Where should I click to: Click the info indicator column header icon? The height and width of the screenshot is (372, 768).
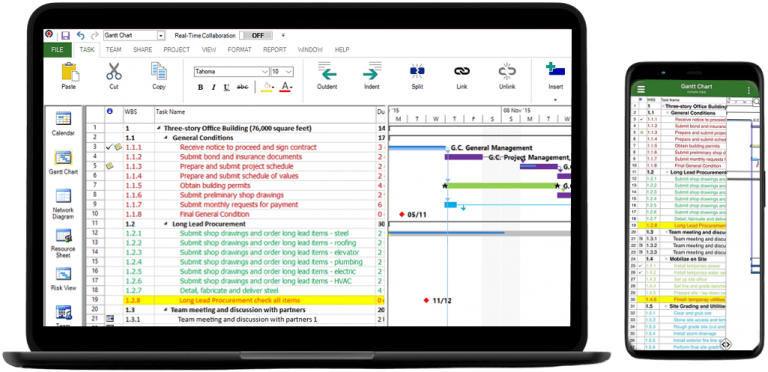pyautogui.click(x=109, y=112)
